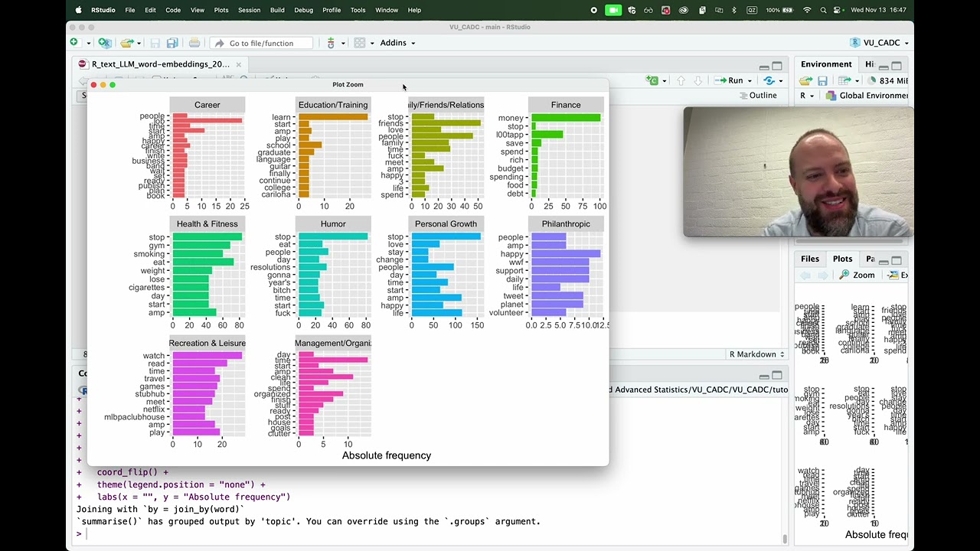Maximize the Environment pane
This screenshot has height=551, width=980.
896,66
